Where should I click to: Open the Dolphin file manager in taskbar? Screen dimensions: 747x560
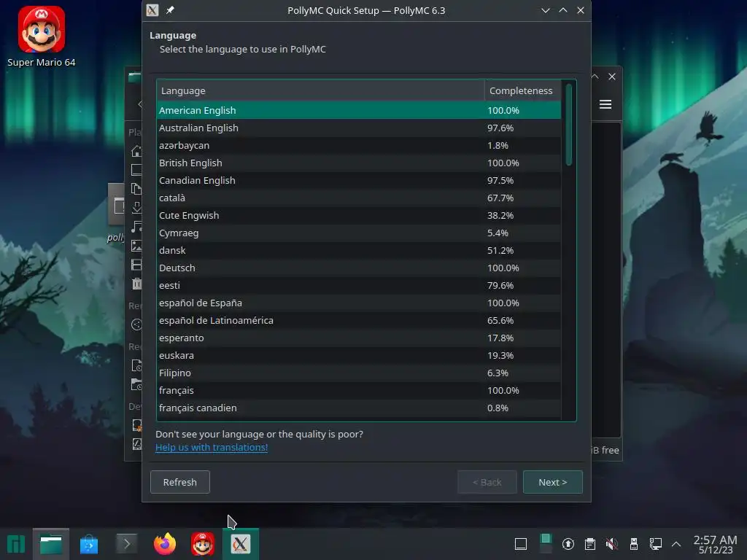coord(51,544)
